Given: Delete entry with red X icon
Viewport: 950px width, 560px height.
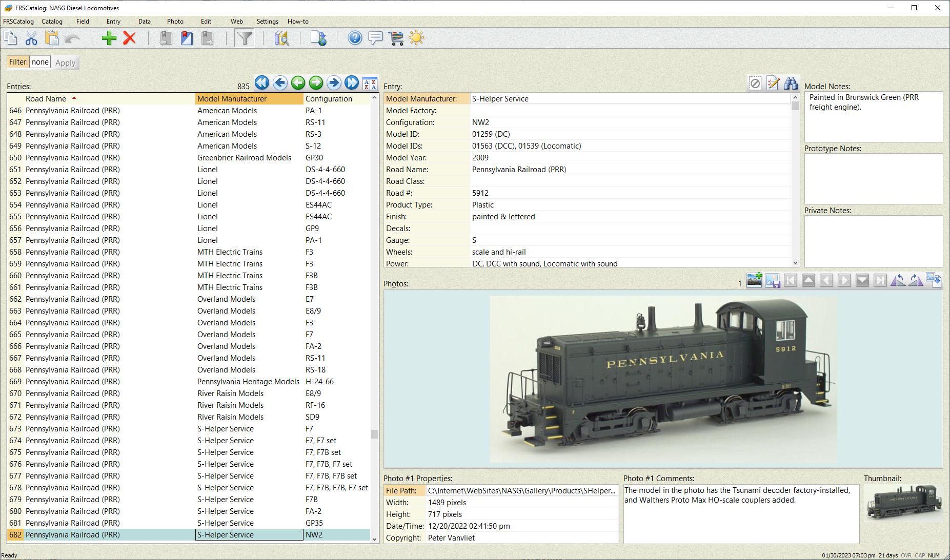Looking at the screenshot, I should tap(130, 38).
